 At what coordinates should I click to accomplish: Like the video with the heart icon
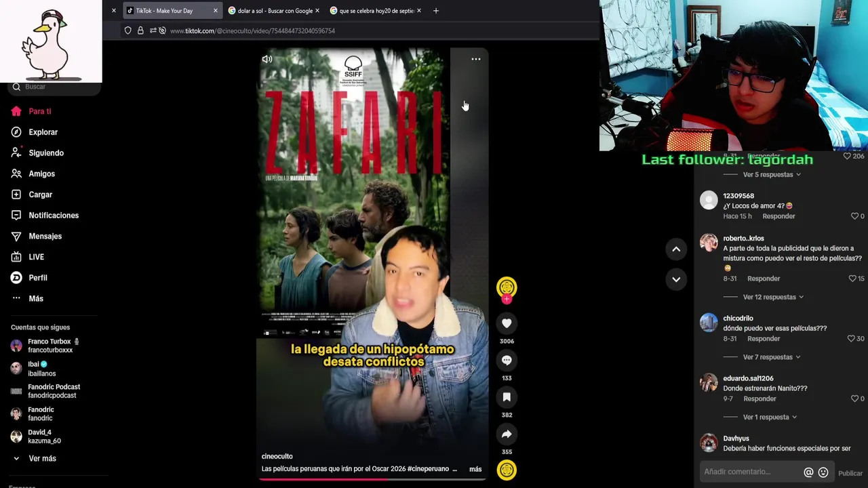point(507,323)
